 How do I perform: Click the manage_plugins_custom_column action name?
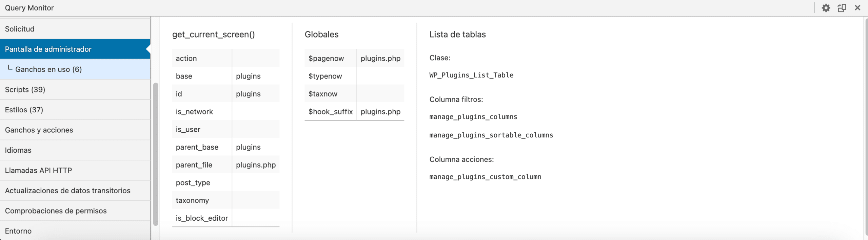[485, 177]
